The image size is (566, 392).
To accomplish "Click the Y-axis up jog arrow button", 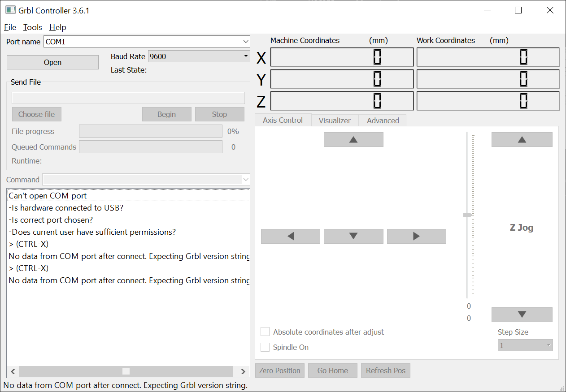I will (353, 139).
